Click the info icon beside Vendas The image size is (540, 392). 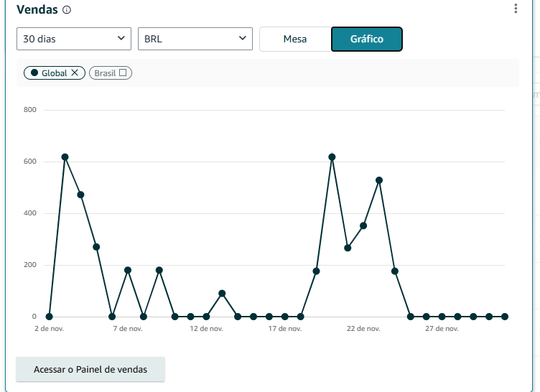coord(67,10)
